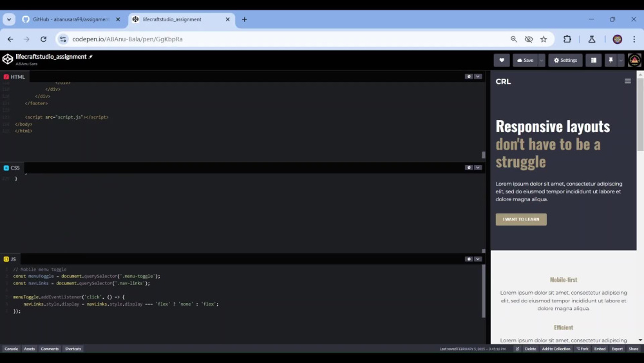Share this pen
The width and height of the screenshot is (644, 363).
pos(633,349)
